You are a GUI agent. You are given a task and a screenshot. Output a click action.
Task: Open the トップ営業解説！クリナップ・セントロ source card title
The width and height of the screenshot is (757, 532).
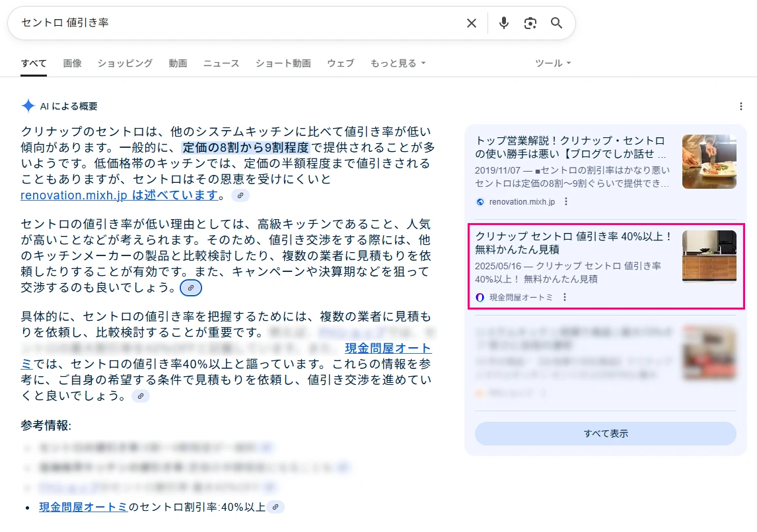(571, 147)
